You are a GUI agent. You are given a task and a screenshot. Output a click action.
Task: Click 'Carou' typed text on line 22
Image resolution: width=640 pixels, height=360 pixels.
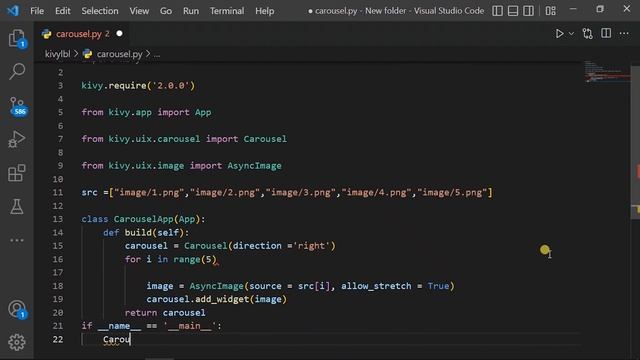click(x=116, y=340)
